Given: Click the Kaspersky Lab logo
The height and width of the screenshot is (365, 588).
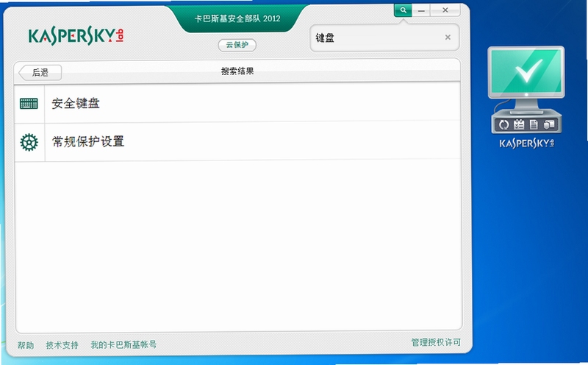Looking at the screenshot, I should [x=76, y=35].
